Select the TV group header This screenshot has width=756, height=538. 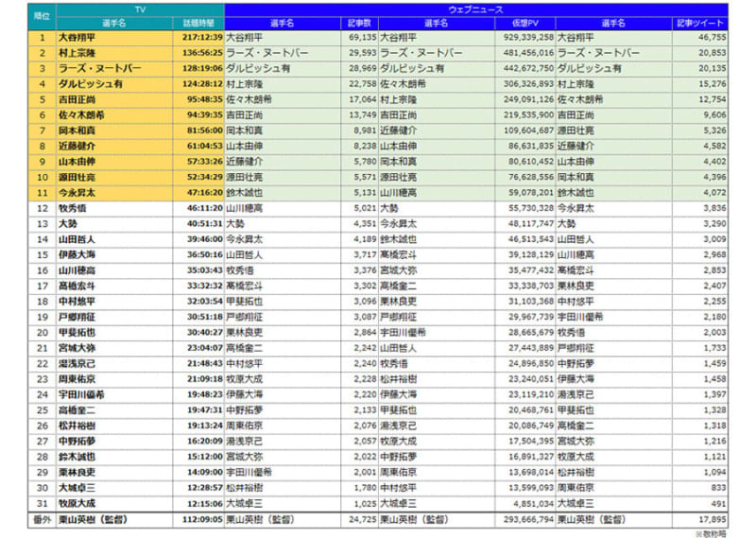(x=140, y=9)
